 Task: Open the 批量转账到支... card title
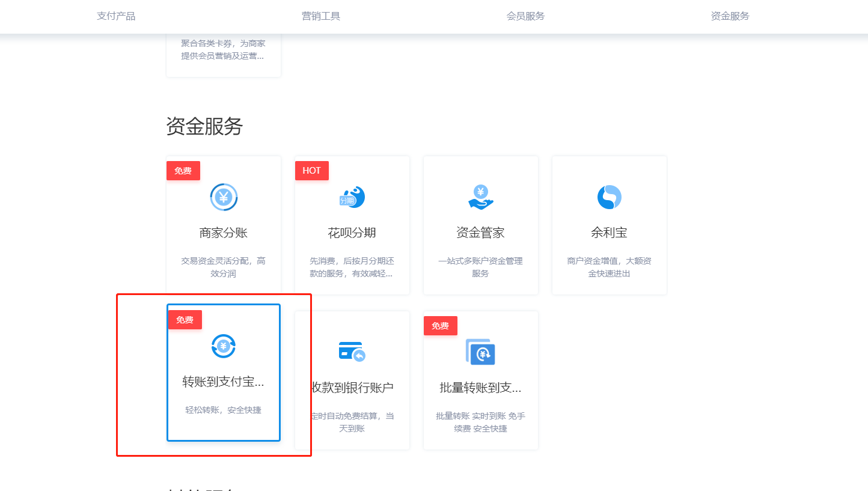click(481, 388)
